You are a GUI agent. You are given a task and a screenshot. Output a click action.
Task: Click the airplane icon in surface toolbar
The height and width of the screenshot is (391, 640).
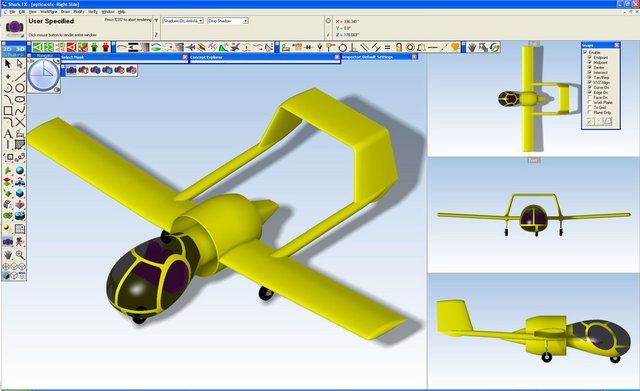[x=191, y=47]
